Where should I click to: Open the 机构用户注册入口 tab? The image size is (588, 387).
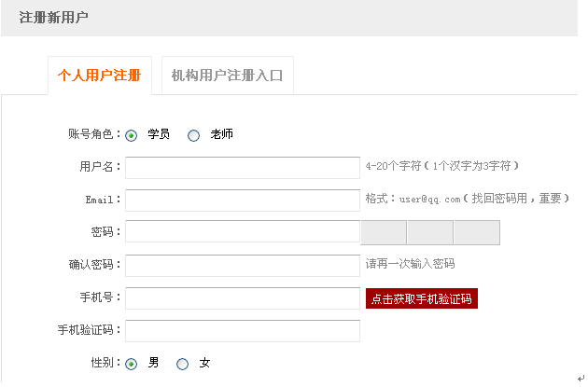pyautogui.click(x=227, y=76)
